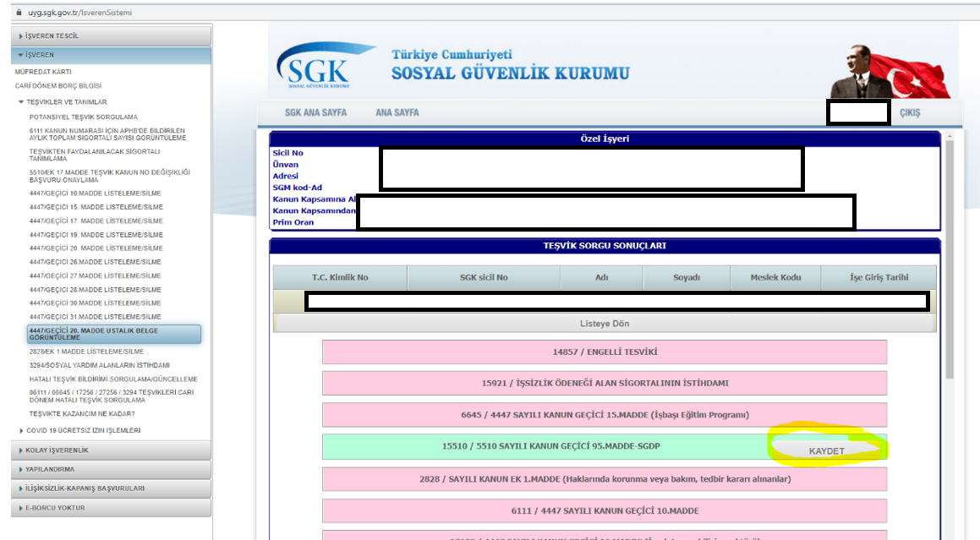The height and width of the screenshot is (540, 980).
Task: Select 6645 / 4447 GEÇİCİ 15.MADDE row
Action: point(605,415)
